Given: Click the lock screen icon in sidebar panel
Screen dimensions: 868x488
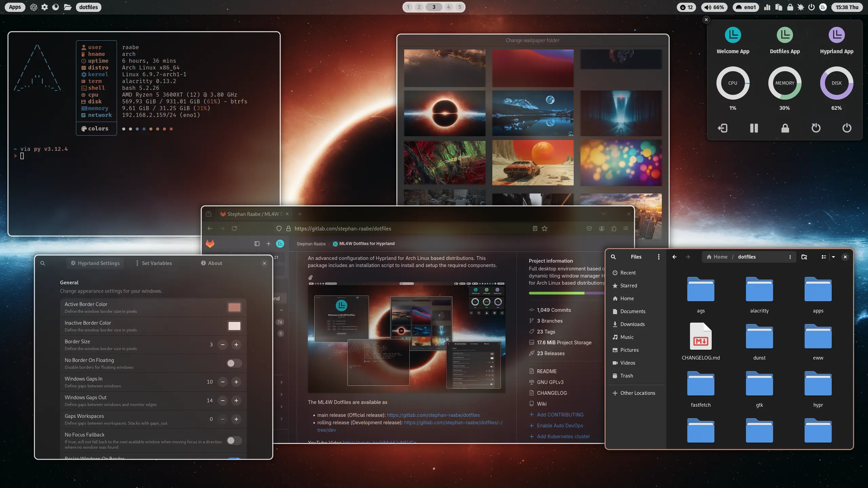Looking at the screenshot, I should point(785,128).
